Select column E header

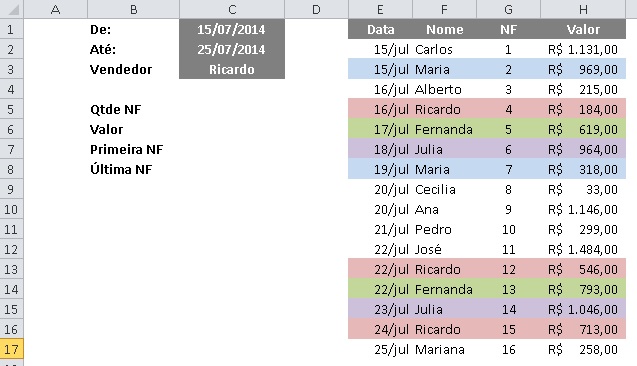380,9
